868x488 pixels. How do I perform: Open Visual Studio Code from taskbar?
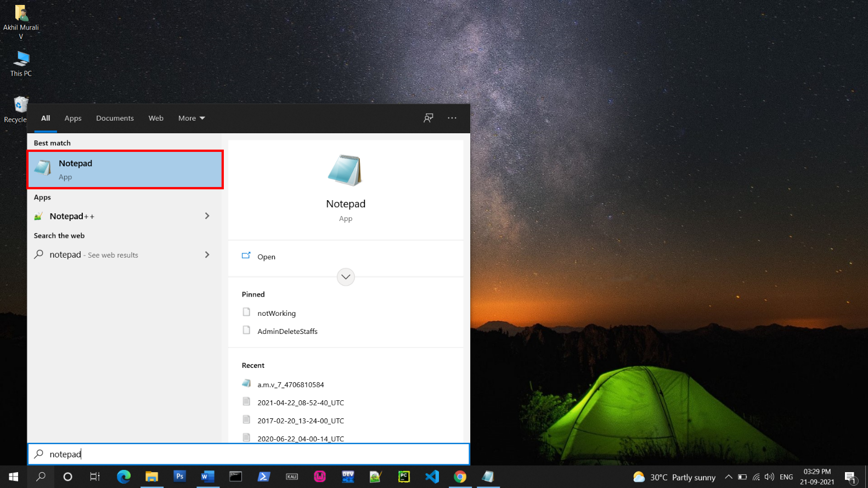[x=432, y=476]
